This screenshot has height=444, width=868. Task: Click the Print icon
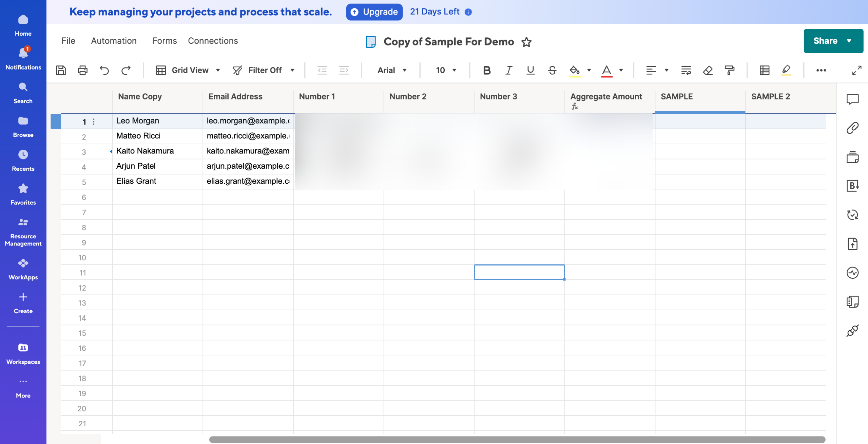click(x=82, y=70)
